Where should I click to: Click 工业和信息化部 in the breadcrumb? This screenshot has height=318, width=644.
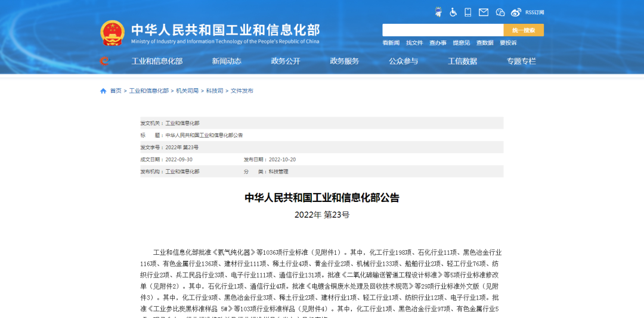[x=148, y=91]
